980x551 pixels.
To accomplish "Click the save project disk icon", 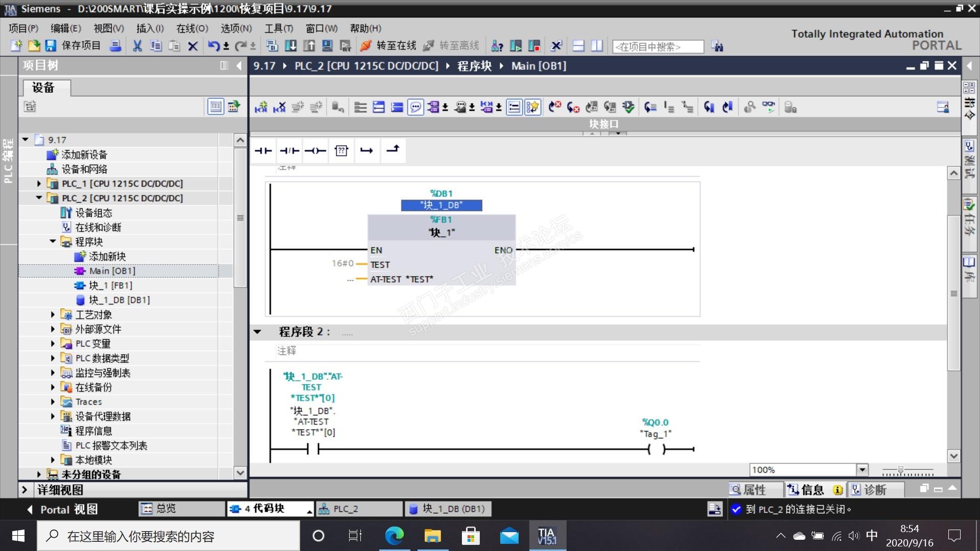I will (50, 46).
